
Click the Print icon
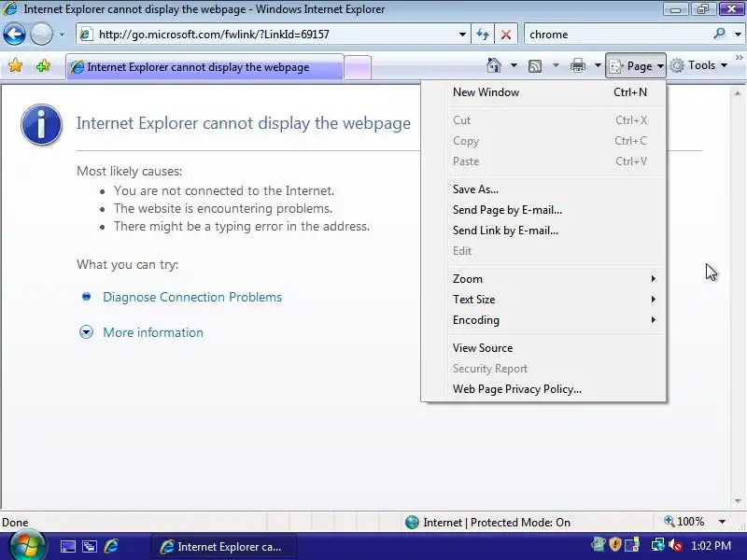click(x=577, y=65)
